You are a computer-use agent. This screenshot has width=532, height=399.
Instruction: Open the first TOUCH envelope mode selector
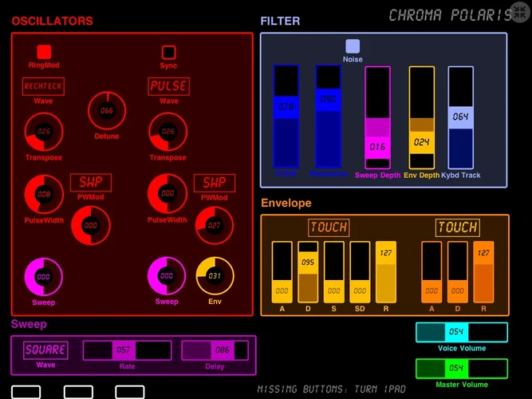pyautogui.click(x=329, y=227)
